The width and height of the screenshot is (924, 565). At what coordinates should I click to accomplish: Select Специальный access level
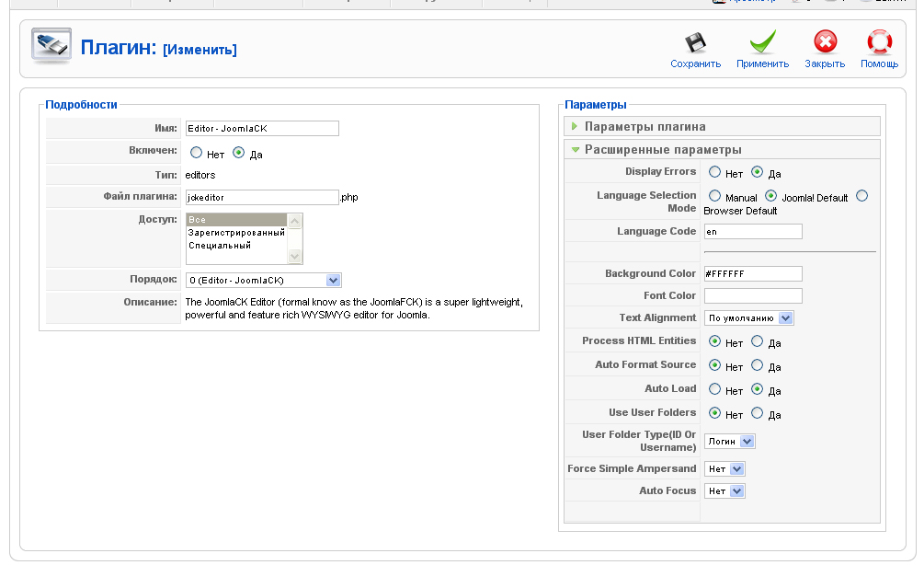(x=236, y=246)
